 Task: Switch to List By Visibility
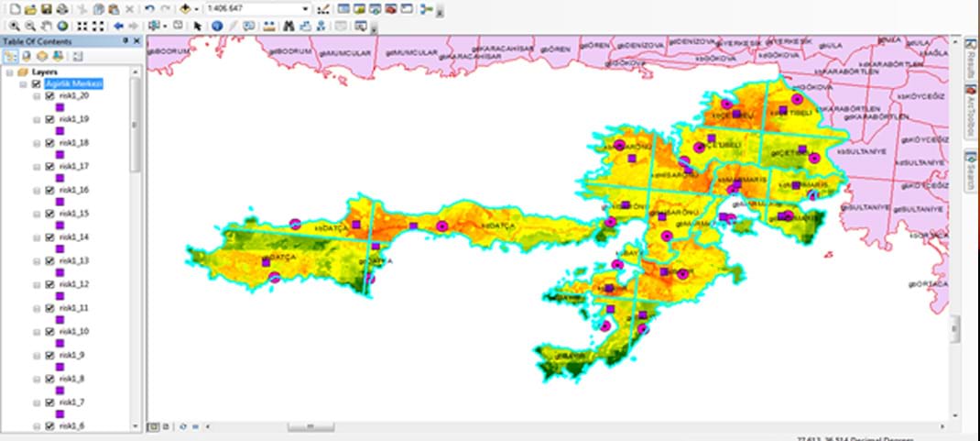click(41, 56)
